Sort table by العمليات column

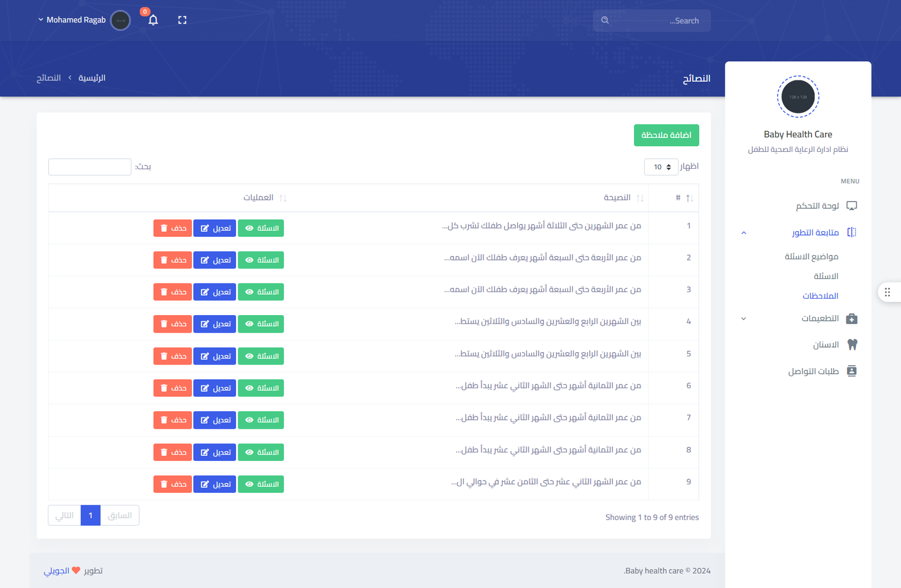(283, 198)
